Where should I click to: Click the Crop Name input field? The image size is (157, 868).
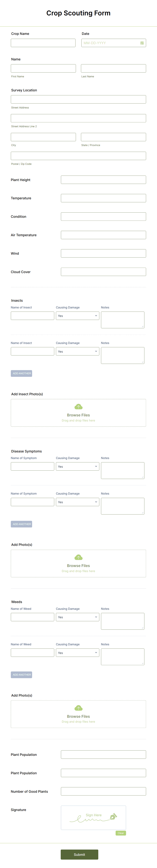click(43, 43)
